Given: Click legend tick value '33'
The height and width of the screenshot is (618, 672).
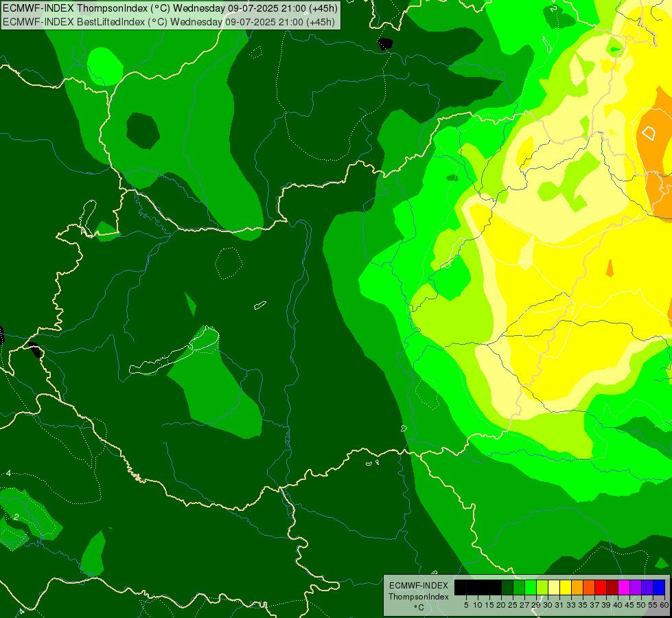Looking at the screenshot, I should [x=571, y=605].
